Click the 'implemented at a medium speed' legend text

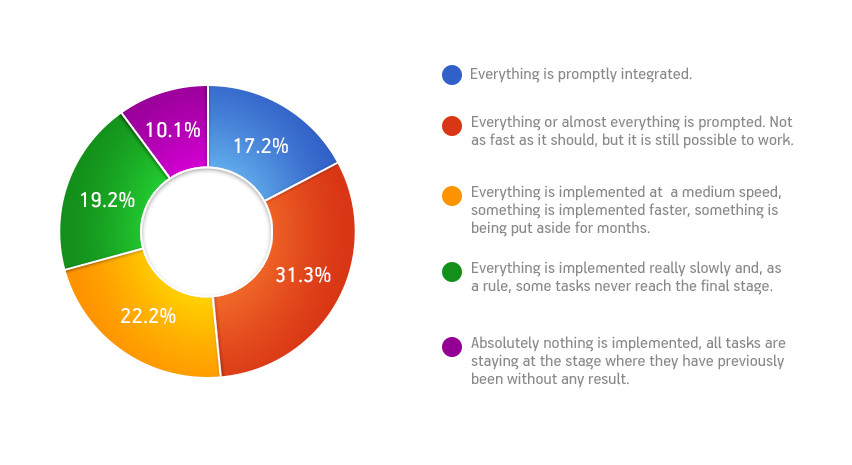pyautogui.click(x=670, y=192)
